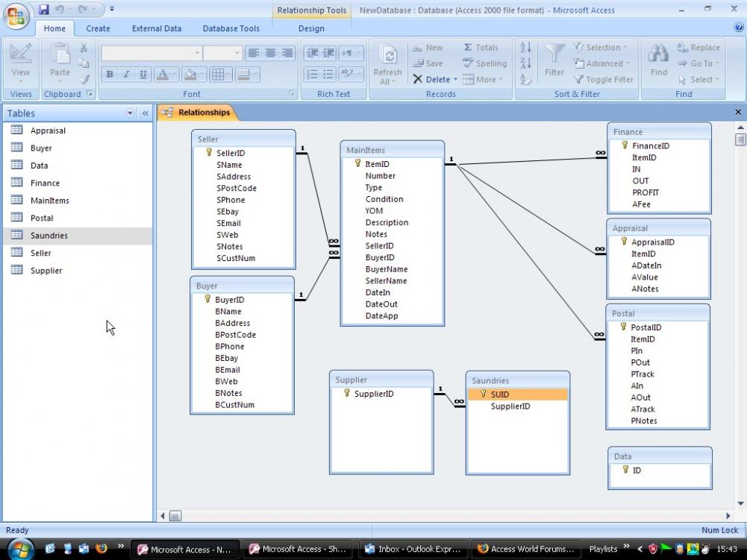This screenshot has width=747, height=560.
Task: Open Advanced filter options
Action: [x=601, y=63]
